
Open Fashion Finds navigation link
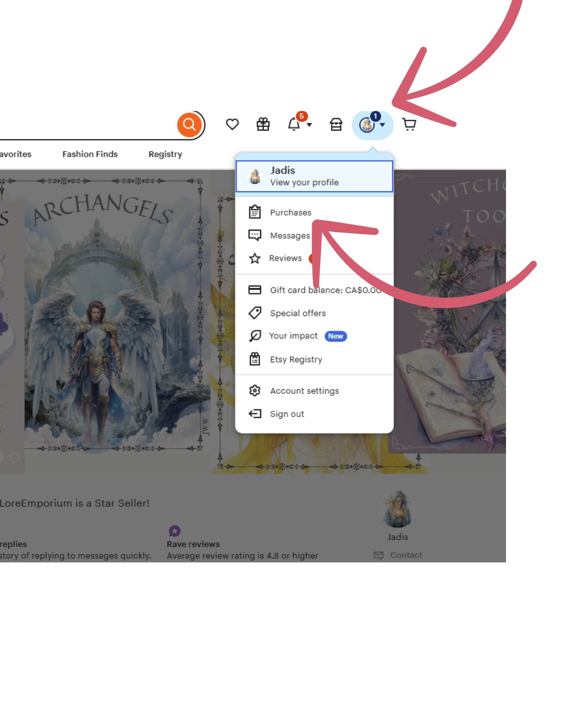point(90,154)
